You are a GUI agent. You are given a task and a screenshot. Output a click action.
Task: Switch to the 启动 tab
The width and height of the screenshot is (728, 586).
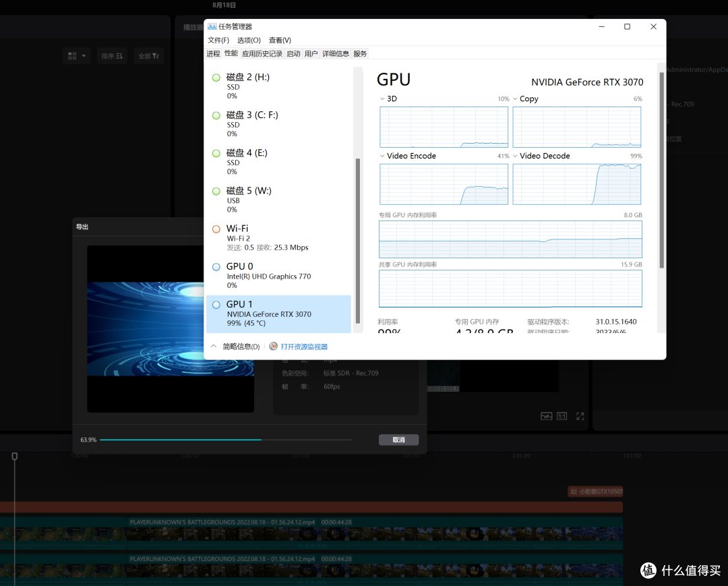click(293, 54)
